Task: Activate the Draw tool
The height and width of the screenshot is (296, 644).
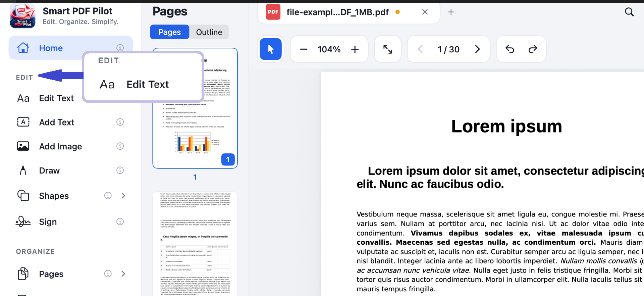Action: click(49, 171)
